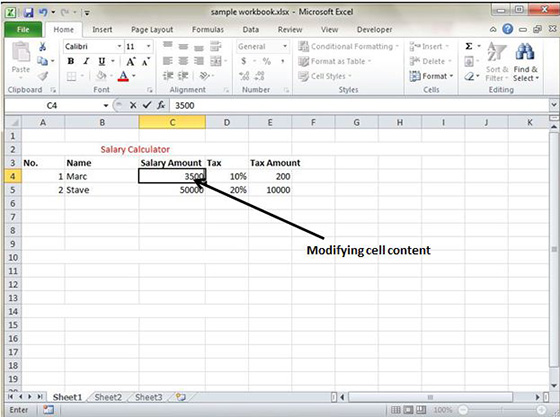Toggle Bold formatting
The width and height of the screenshot is (560, 417).
click(71, 61)
